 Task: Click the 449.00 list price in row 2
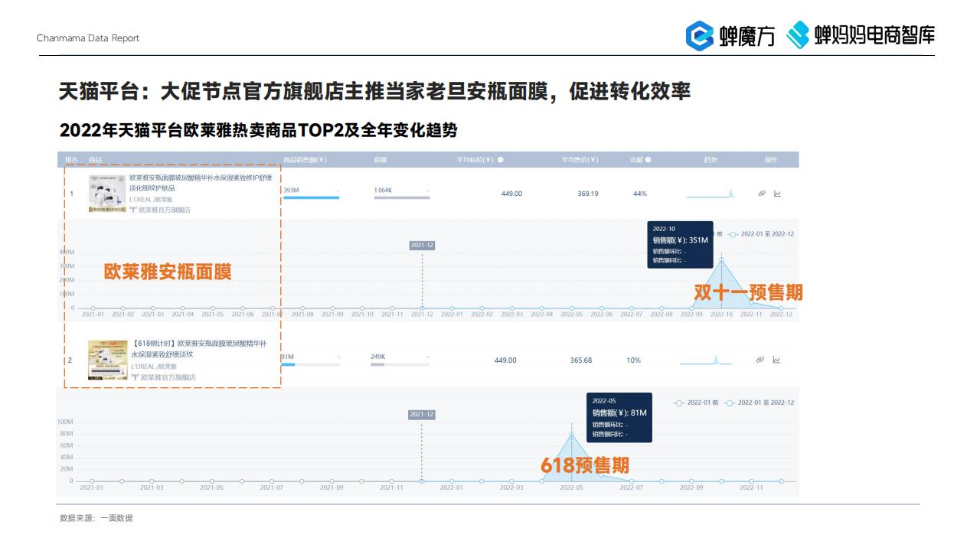[x=505, y=360]
